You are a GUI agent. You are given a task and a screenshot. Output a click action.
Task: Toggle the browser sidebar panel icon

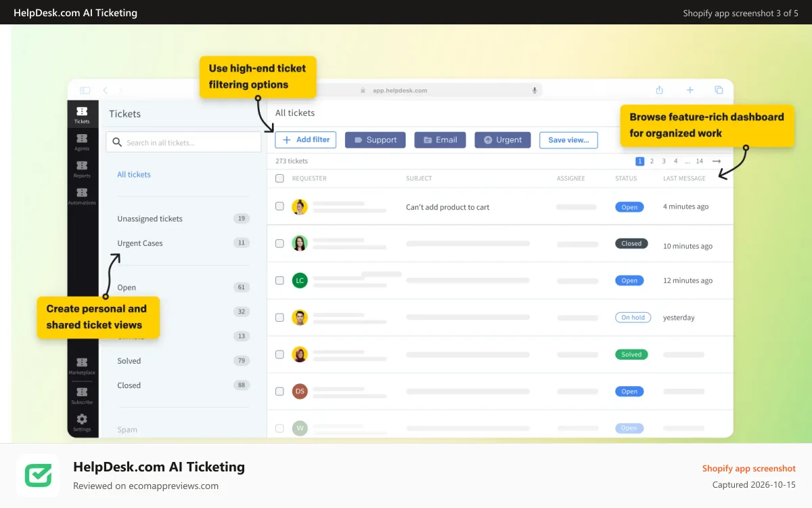coord(85,90)
